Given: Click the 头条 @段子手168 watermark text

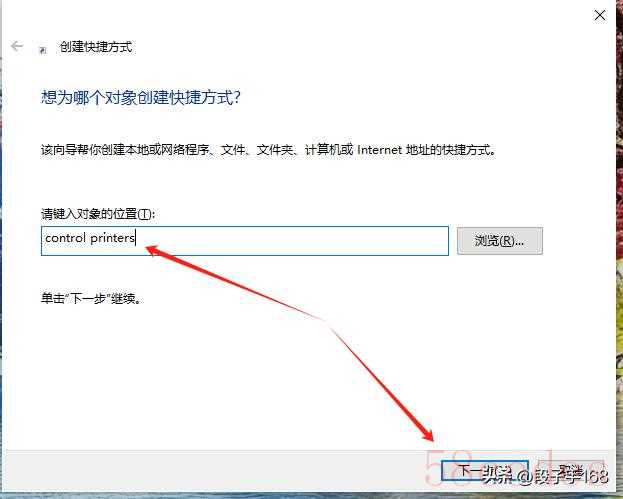Looking at the screenshot, I should tap(545, 476).
